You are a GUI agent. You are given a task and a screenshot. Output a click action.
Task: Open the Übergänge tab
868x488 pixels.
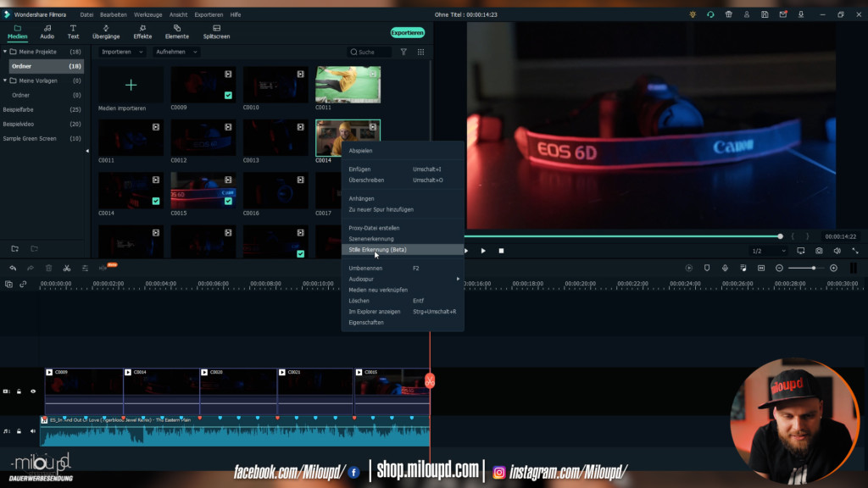pyautogui.click(x=106, y=32)
